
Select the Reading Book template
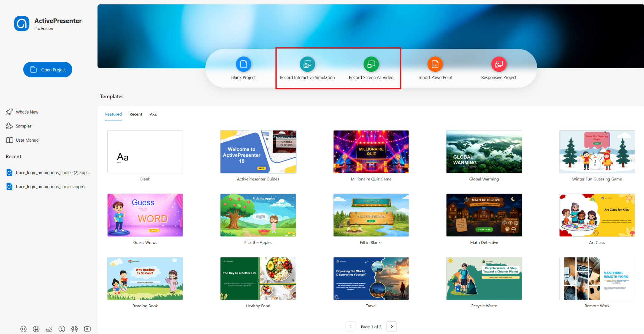pos(145,279)
